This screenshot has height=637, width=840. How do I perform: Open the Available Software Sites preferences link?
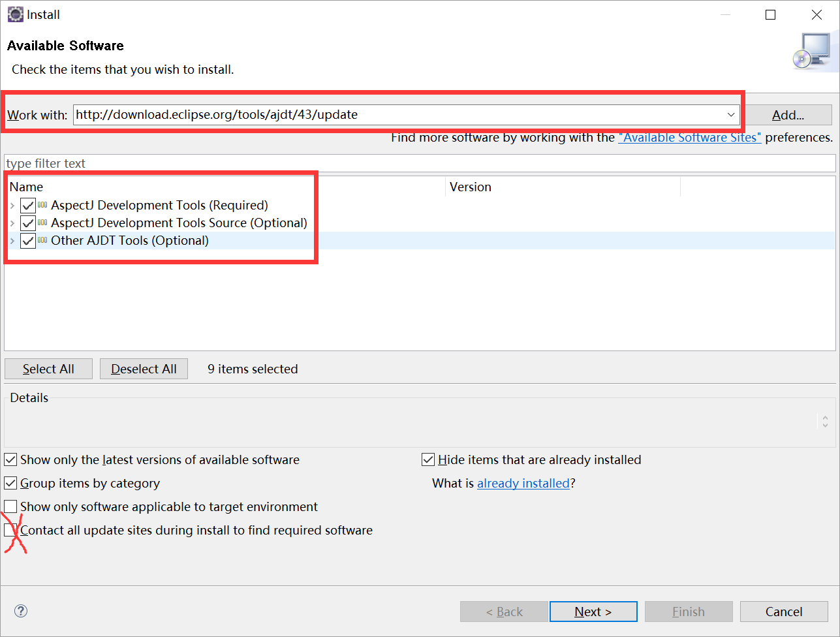[690, 137]
